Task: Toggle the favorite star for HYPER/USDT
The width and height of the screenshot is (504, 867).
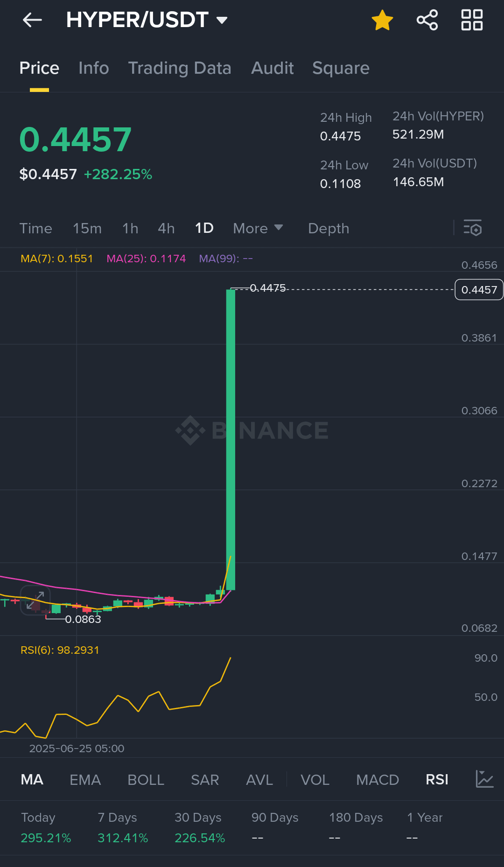Action: (x=382, y=20)
